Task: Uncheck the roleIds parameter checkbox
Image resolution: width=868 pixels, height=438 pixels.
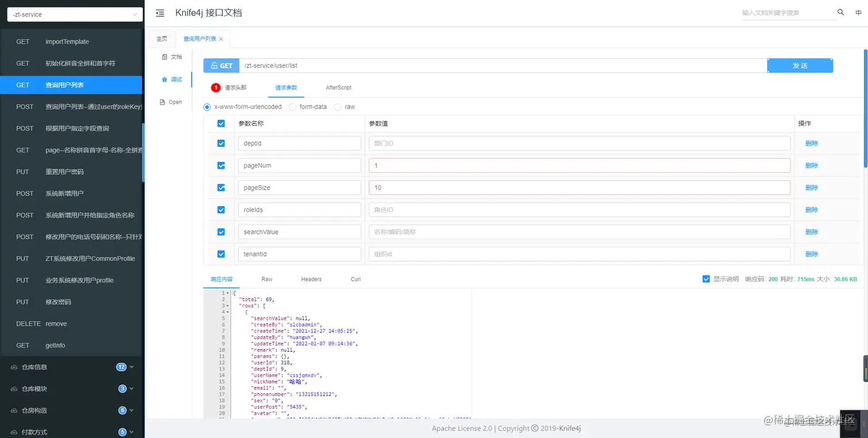Action: 221,210
